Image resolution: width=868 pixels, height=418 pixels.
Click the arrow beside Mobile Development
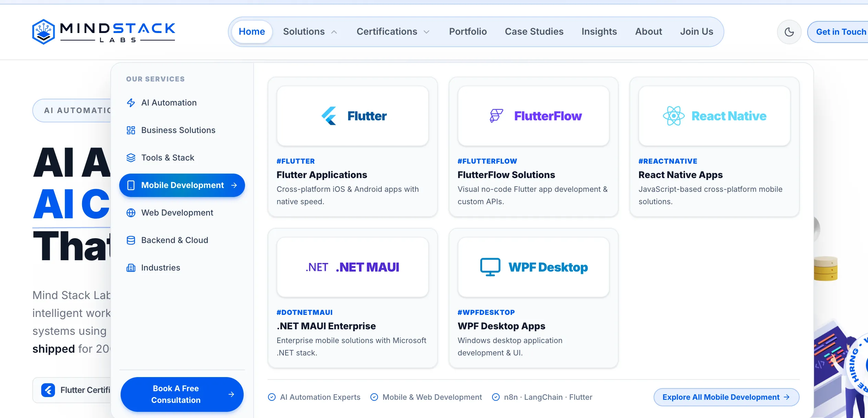234,185
